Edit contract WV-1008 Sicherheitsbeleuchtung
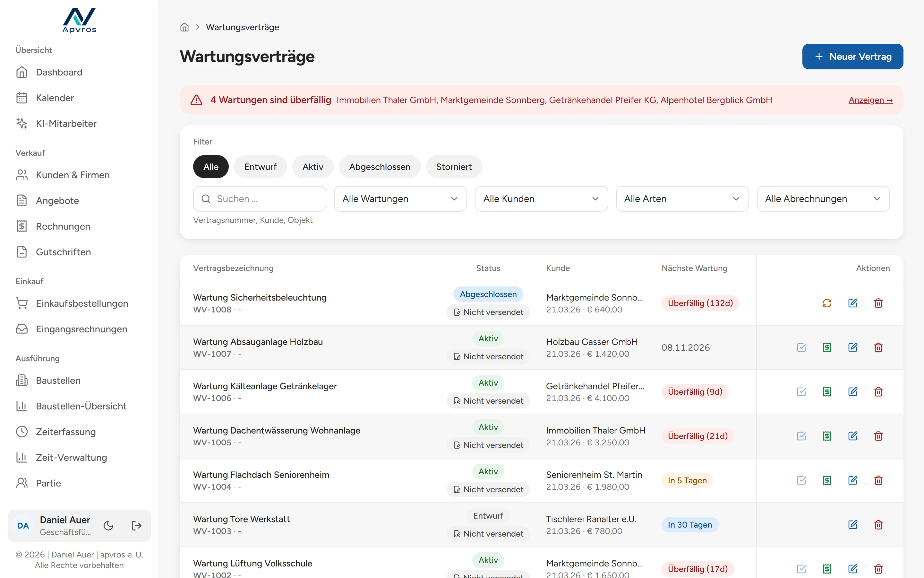Image resolution: width=924 pixels, height=578 pixels. coord(852,303)
